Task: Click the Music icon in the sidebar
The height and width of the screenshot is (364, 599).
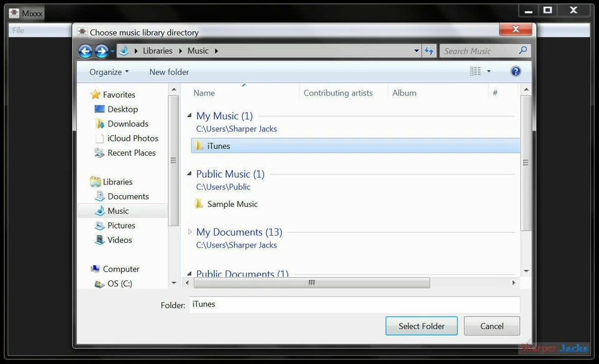Action: (x=101, y=211)
